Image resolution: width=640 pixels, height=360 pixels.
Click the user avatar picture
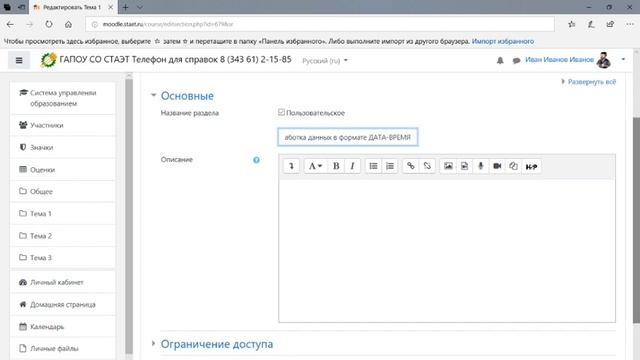604,60
